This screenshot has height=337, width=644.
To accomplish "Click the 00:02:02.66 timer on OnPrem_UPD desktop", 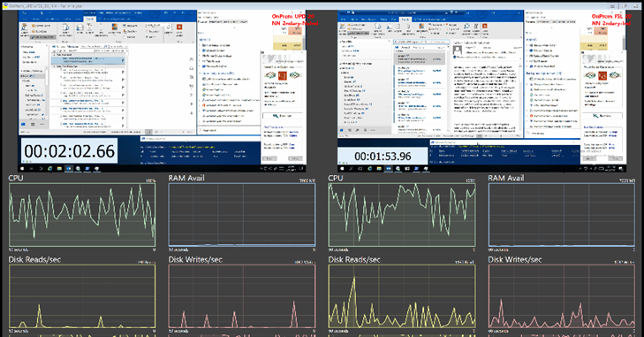I will coord(70,151).
